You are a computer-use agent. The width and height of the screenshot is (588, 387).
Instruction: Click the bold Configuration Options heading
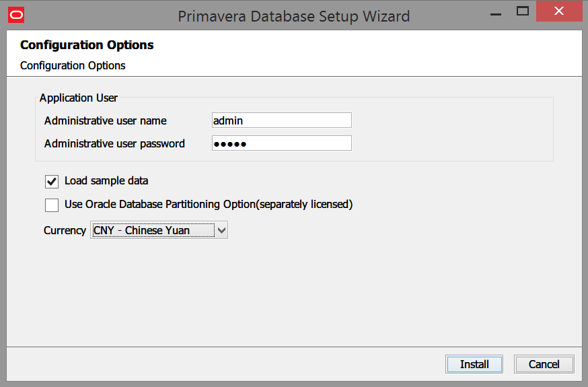[87, 45]
